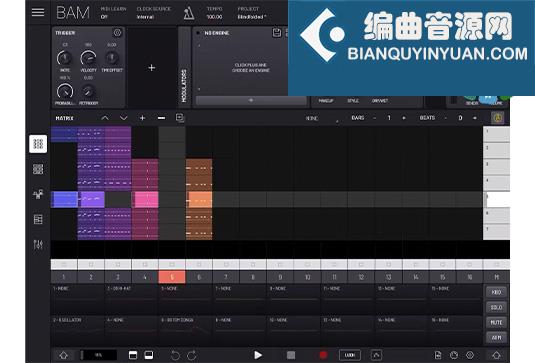Stop playback with the stop button

click(291, 355)
